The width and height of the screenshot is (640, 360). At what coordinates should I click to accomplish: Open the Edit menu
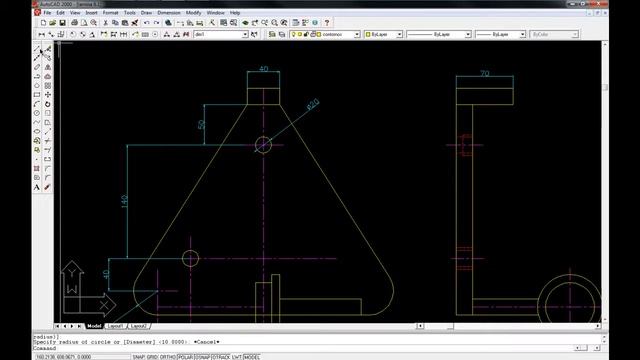coord(60,13)
